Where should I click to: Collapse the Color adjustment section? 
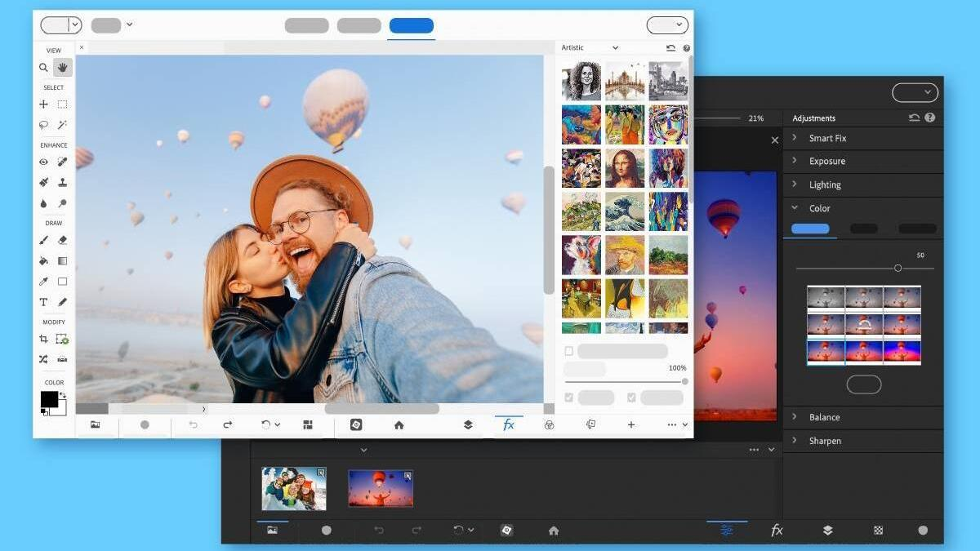(x=819, y=209)
